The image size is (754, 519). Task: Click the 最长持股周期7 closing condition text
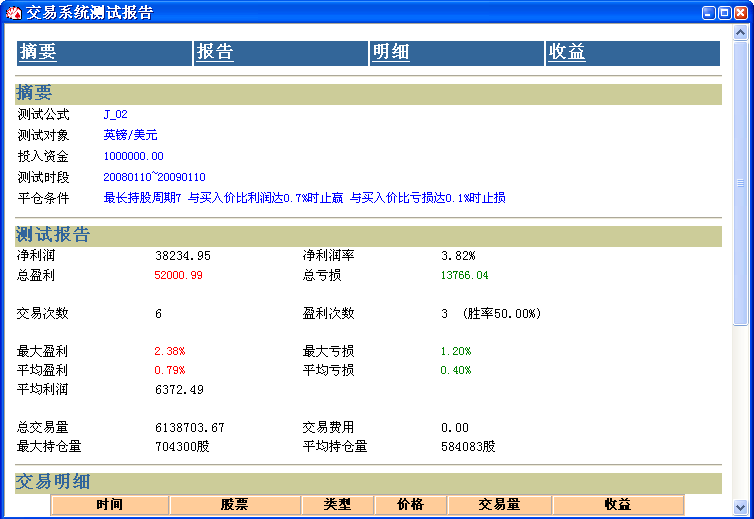pos(142,198)
